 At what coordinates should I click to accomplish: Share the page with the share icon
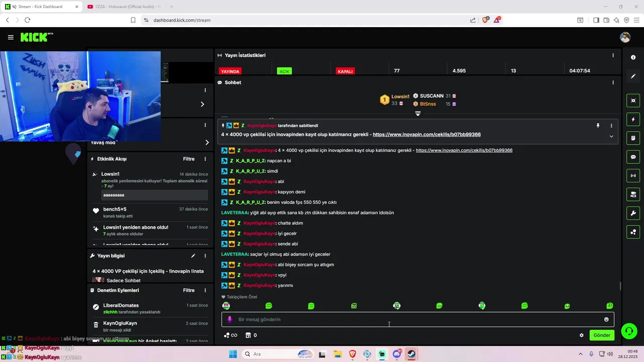pos(473,20)
